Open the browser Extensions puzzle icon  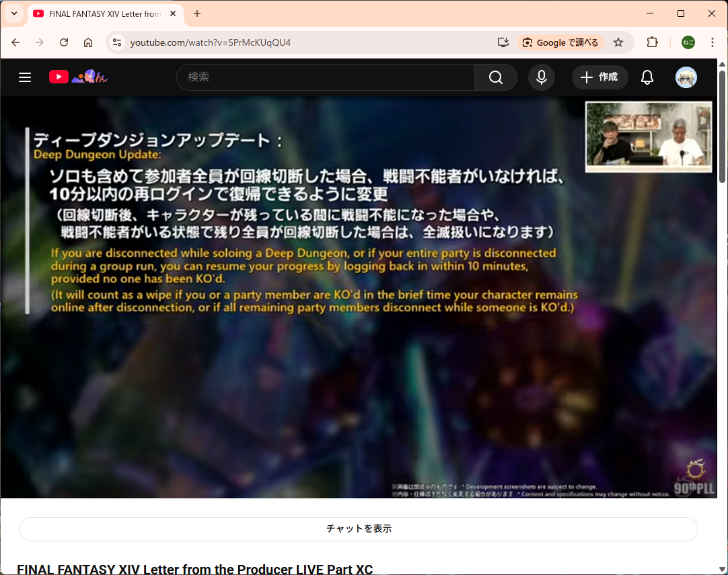652,42
